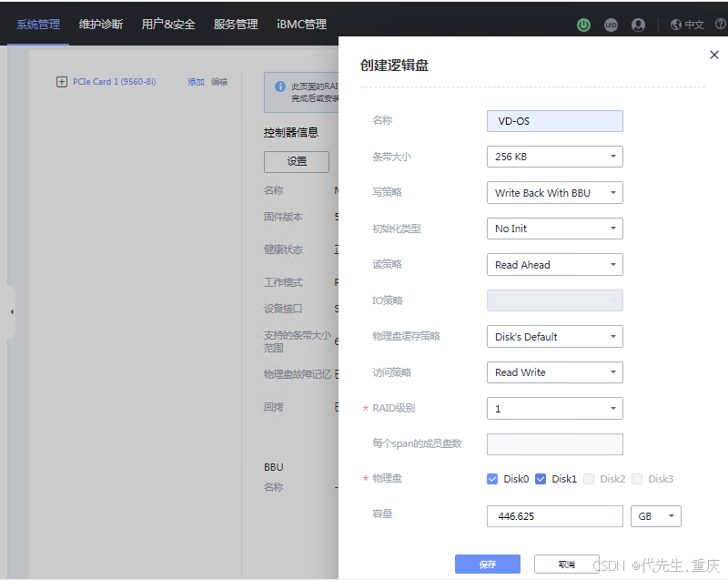This screenshot has width=728, height=580.
Task: Open the 条带大小 256 KB dropdown
Action: (x=555, y=157)
